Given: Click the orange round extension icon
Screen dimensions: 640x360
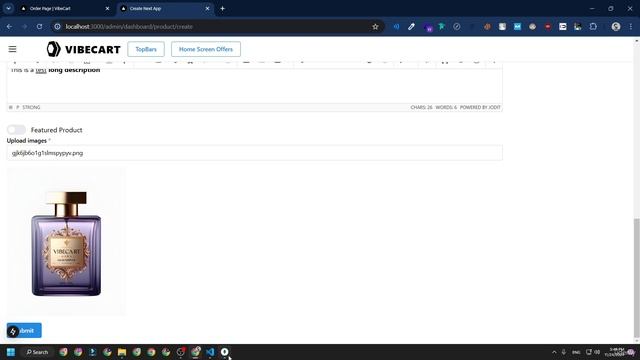Looking at the screenshot, I should (487, 27).
